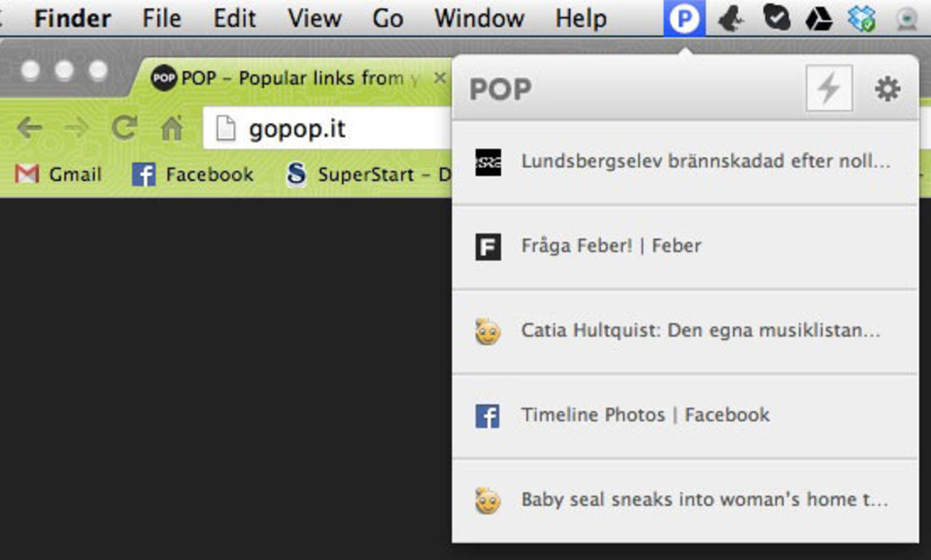Click the webcam icon in the menu bar

click(x=906, y=20)
